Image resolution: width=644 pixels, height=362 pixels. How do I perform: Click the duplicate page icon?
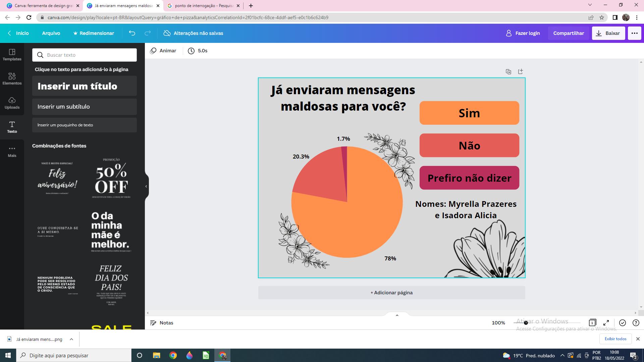coord(508,72)
